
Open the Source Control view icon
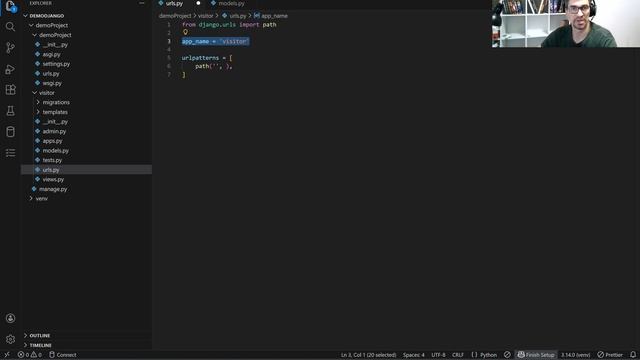pos(10,48)
